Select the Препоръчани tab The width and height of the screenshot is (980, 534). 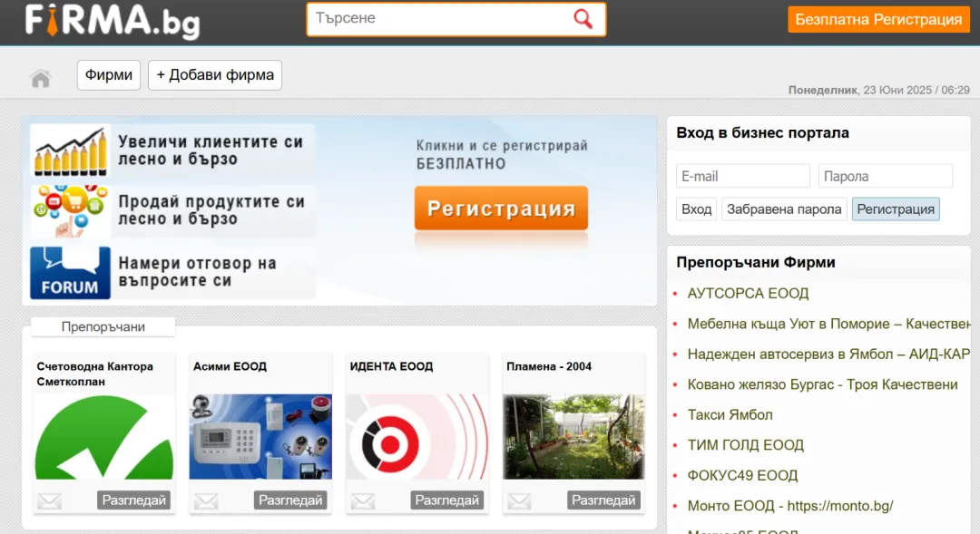(x=103, y=326)
